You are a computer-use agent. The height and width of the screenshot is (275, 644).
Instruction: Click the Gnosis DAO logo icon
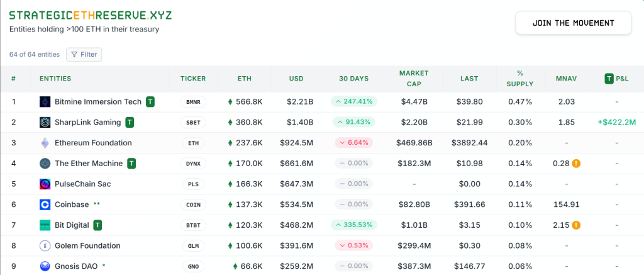[45, 266]
